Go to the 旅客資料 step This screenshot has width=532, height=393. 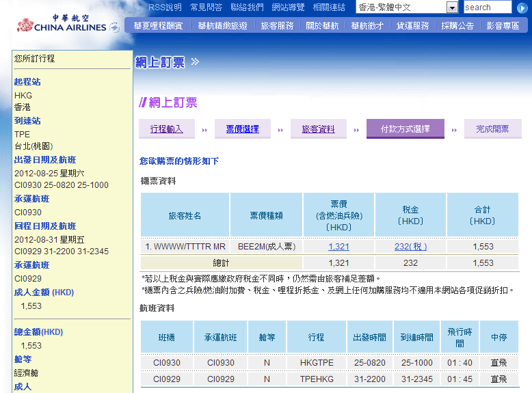point(319,128)
